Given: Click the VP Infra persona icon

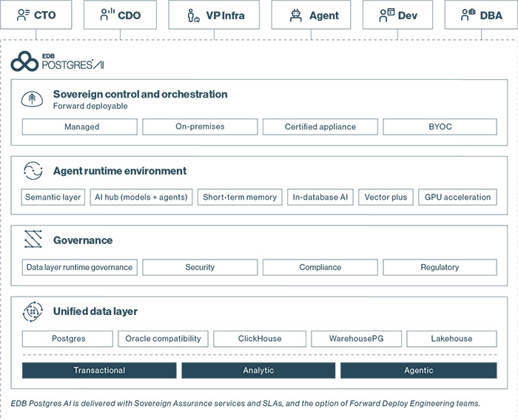Looking at the screenshot, I should coord(193,16).
